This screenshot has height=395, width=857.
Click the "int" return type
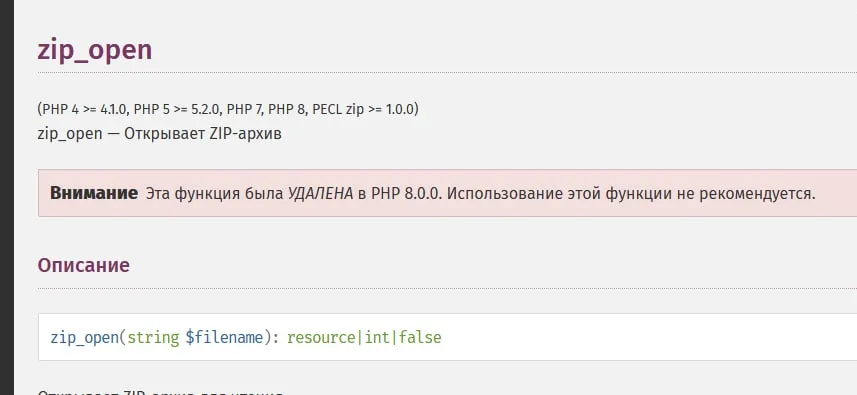click(x=377, y=338)
